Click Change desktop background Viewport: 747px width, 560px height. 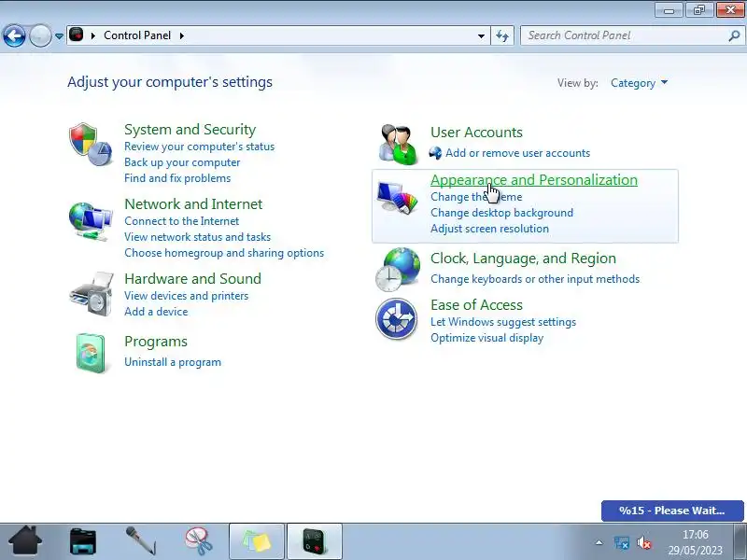click(x=501, y=213)
